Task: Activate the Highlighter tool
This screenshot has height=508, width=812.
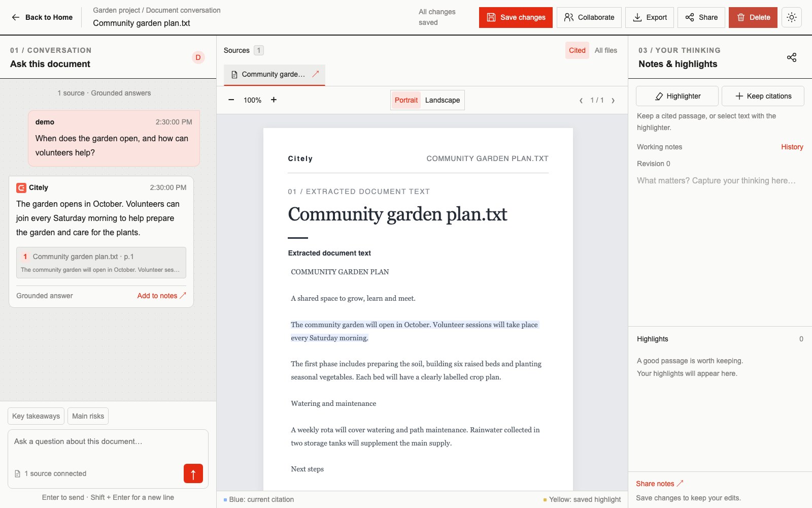Action: click(x=677, y=96)
